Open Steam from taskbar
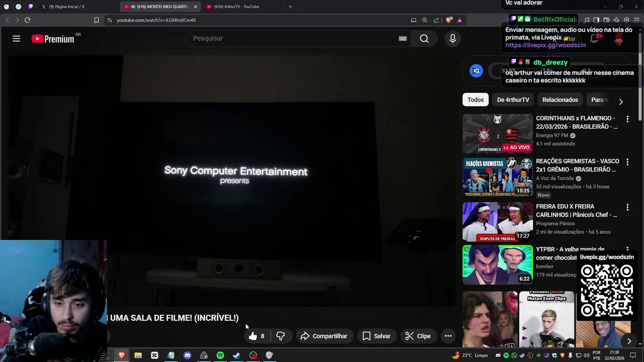The height and width of the screenshot is (362, 644). 236,355
